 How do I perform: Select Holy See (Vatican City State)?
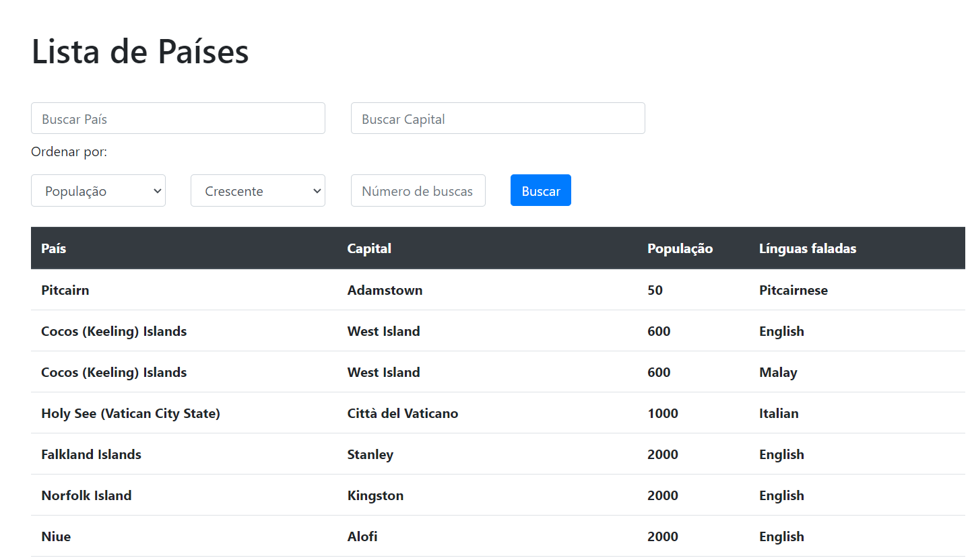131,413
